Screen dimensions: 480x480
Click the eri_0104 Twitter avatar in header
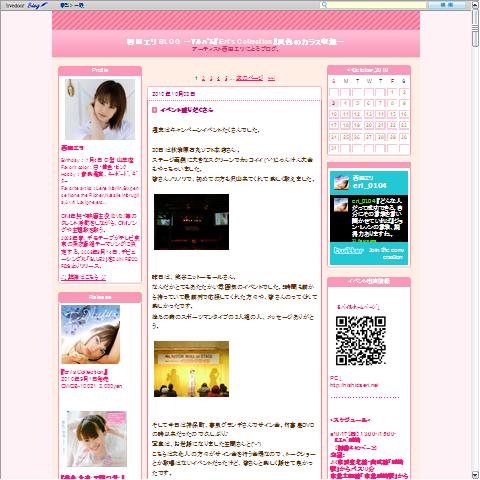click(x=341, y=182)
